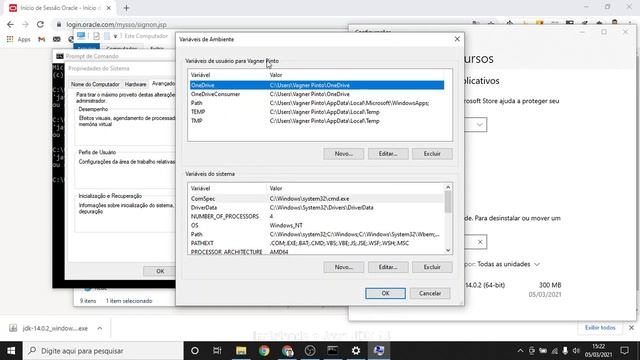Show hidden system tray icons

520,351
